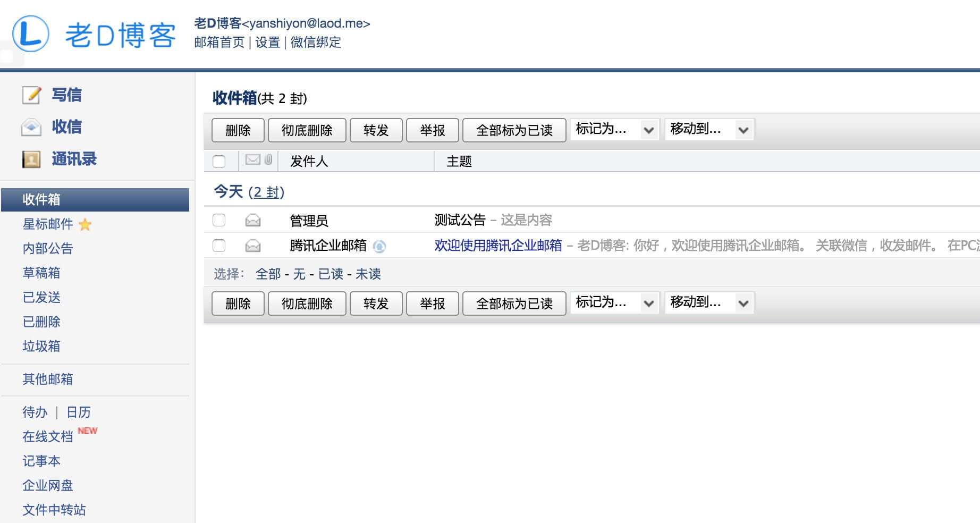Open the 移动到... dropdown
This screenshot has width=980, height=523.
coord(709,129)
